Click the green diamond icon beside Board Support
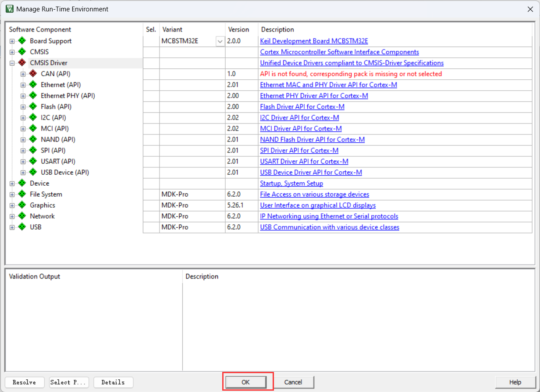This screenshot has height=392, width=540. pos(22,41)
